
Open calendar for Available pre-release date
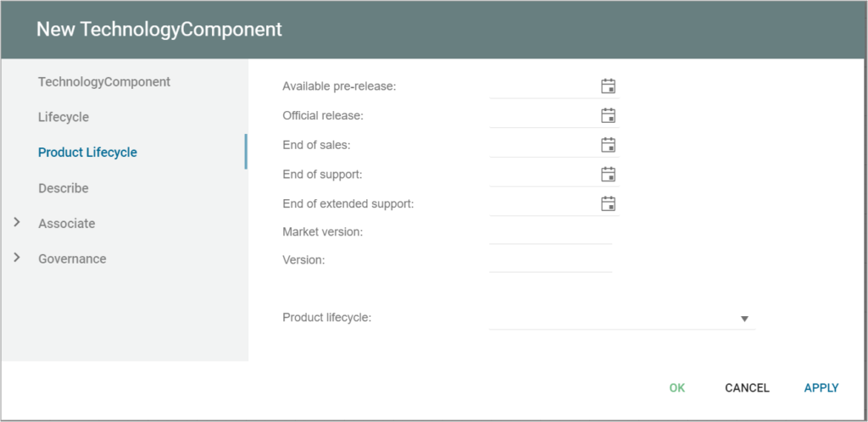point(608,86)
